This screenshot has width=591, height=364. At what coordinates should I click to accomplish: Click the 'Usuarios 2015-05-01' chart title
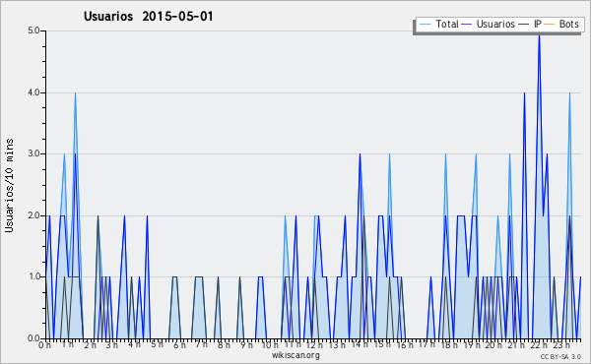click(x=148, y=17)
